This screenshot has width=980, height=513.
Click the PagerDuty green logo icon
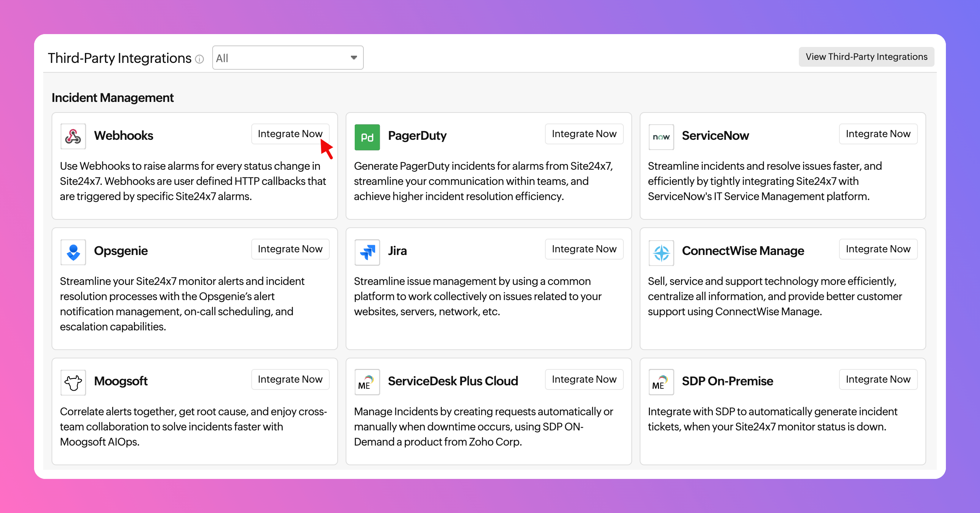(367, 137)
